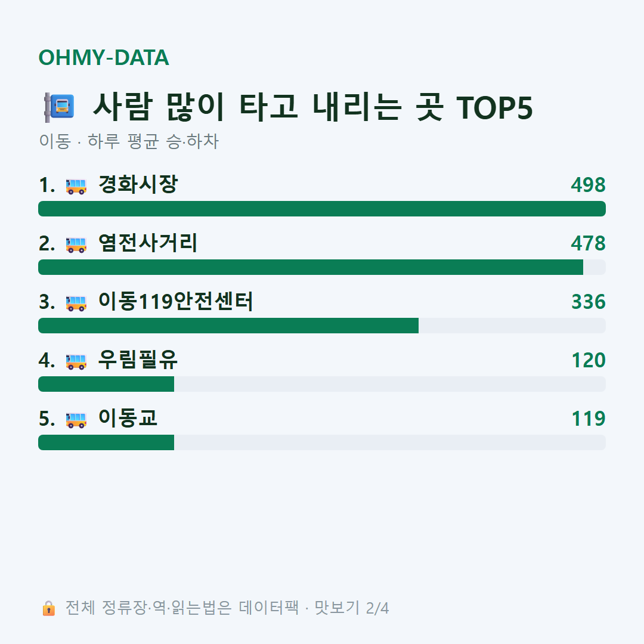Click the OHMY-DATA brand label
This screenshot has width=644, height=644.
[104, 57]
